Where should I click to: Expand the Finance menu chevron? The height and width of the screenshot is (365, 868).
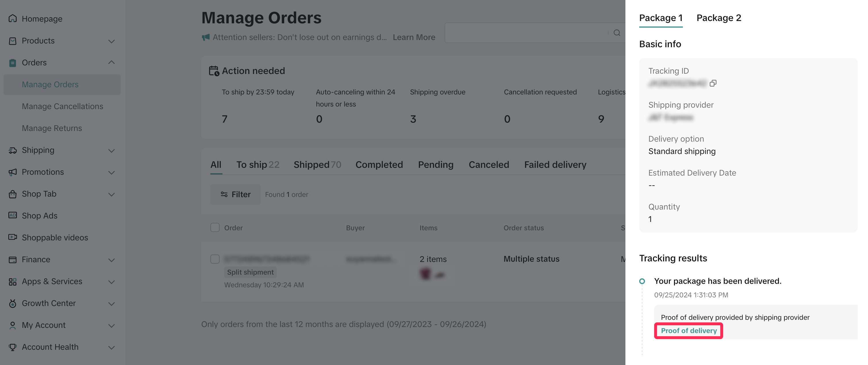click(112, 260)
